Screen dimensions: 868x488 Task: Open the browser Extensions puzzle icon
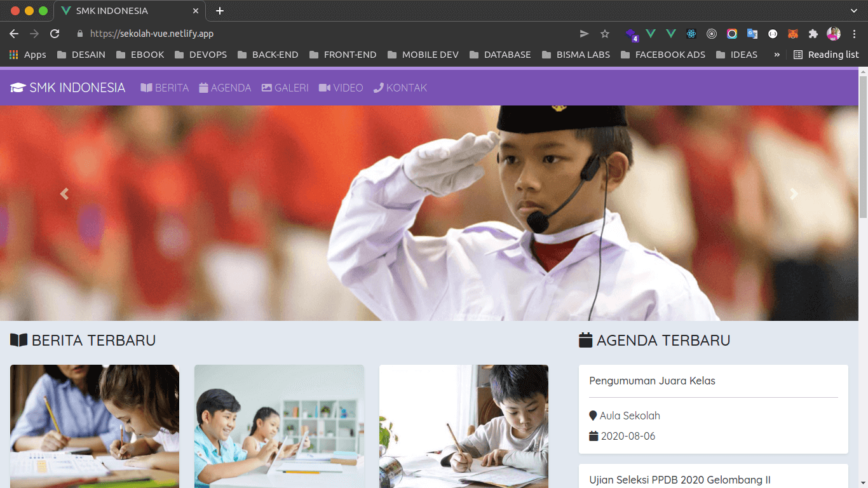(x=813, y=34)
